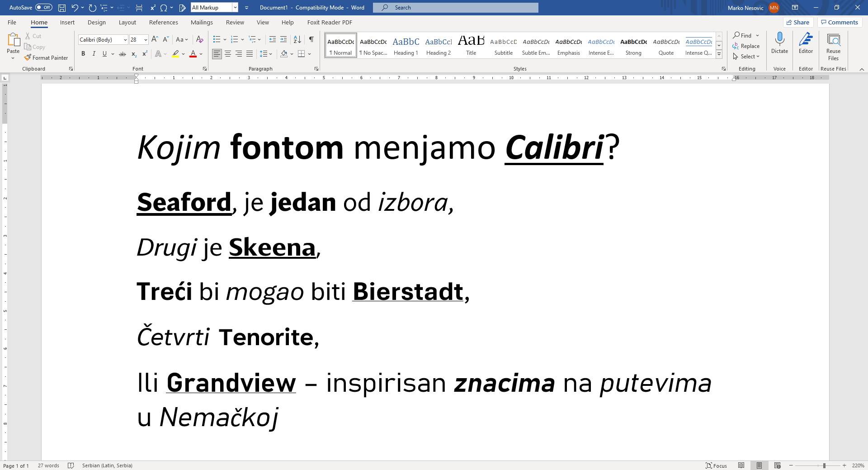Open the font size dropdown
868x470 pixels.
click(x=146, y=40)
